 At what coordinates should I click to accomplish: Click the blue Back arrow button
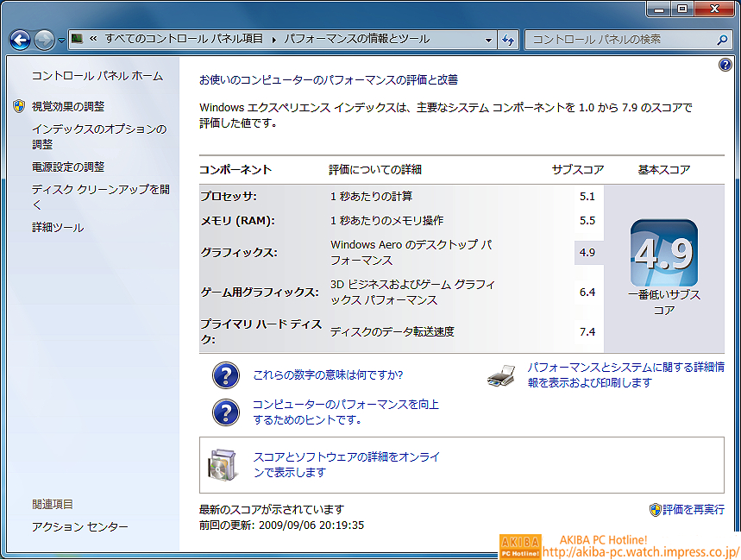click(x=21, y=40)
